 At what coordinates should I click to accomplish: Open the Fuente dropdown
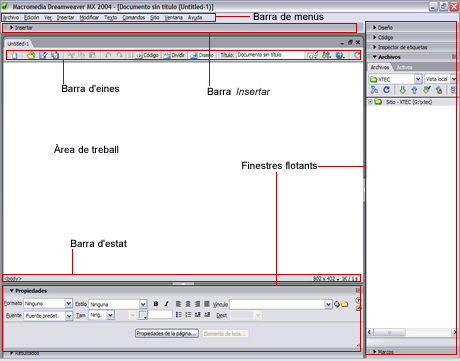[x=69, y=315]
